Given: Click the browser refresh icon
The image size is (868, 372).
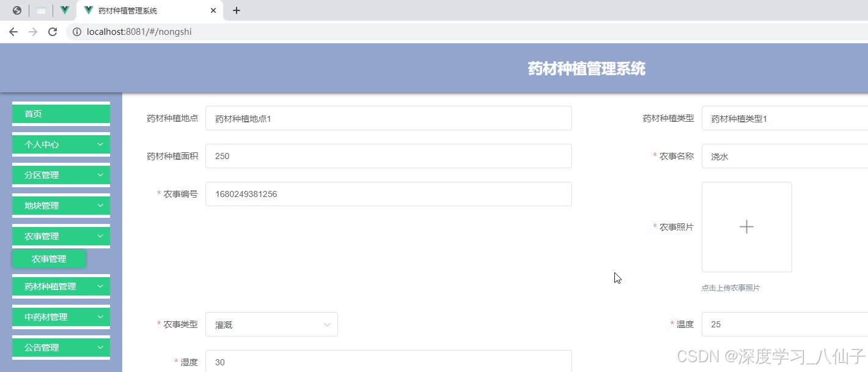Looking at the screenshot, I should 52,31.
